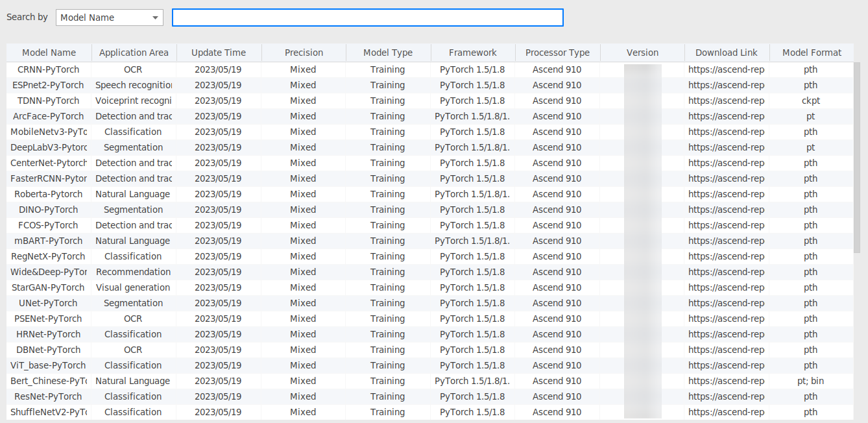Sort by the Version column header
868x423 pixels.
coord(643,53)
